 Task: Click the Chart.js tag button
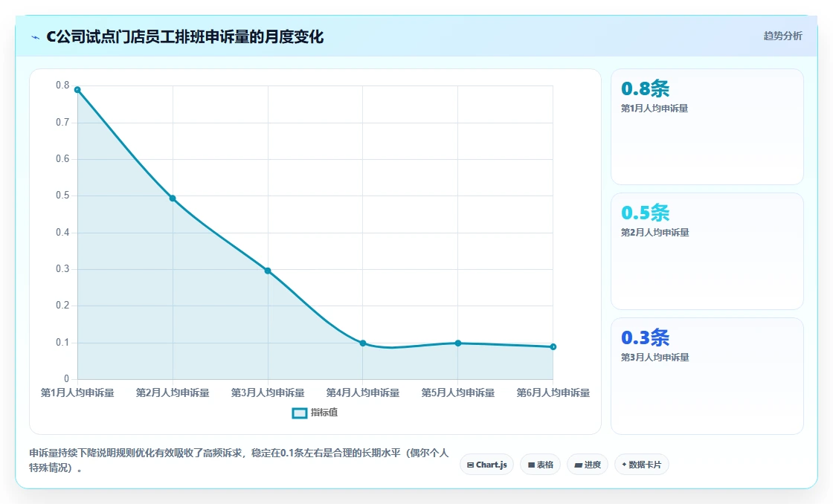(486, 465)
